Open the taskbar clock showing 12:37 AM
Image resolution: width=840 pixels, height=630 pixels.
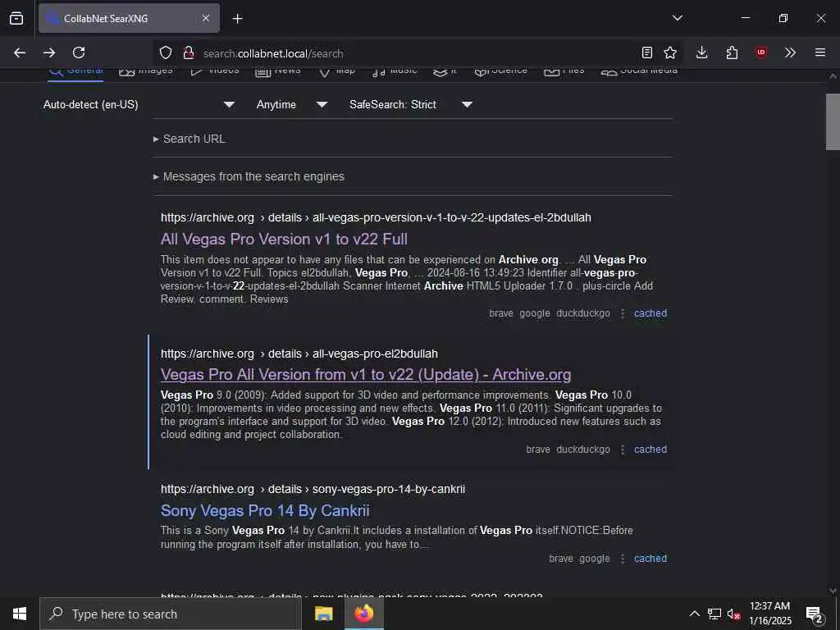pos(769,614)
